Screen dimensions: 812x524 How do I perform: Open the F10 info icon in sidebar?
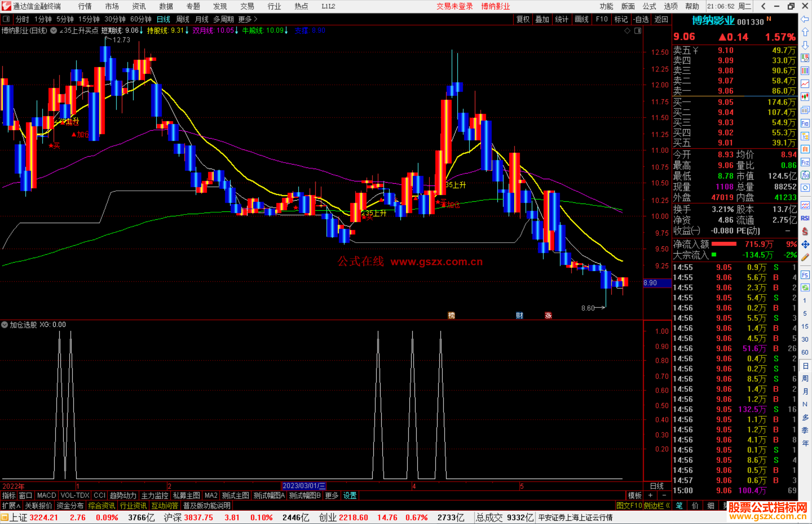click(x=805, y=123)
